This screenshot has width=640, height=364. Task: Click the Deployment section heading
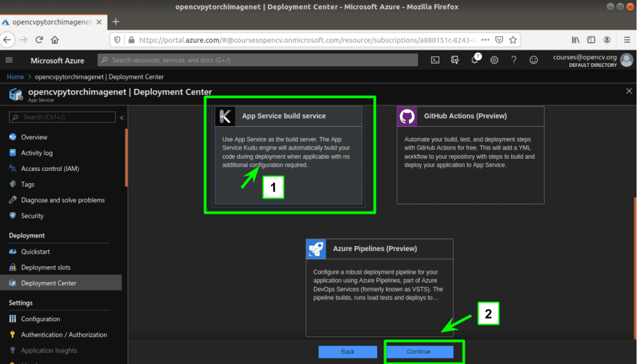[27, 236]
